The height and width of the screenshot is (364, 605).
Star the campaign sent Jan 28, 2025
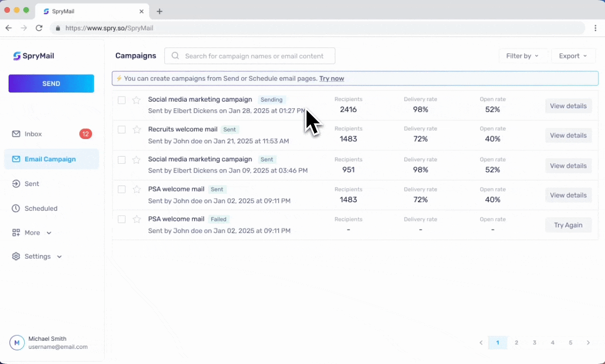pyautogui.click(x=136, y=100)
